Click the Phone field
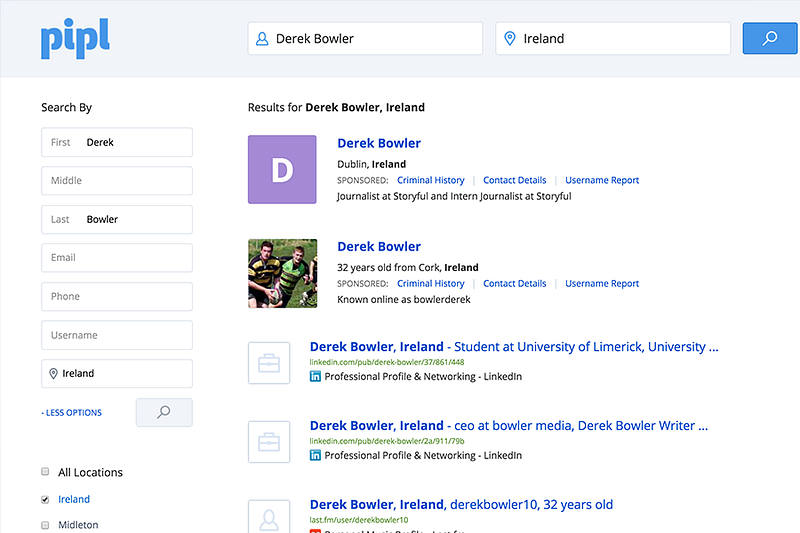 point(117,296)
